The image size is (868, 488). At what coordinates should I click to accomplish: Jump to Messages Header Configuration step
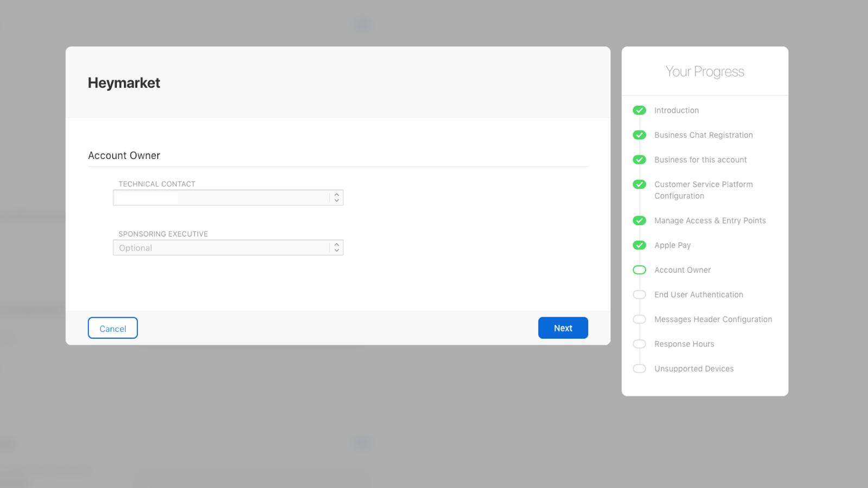(x=713, y=319)
